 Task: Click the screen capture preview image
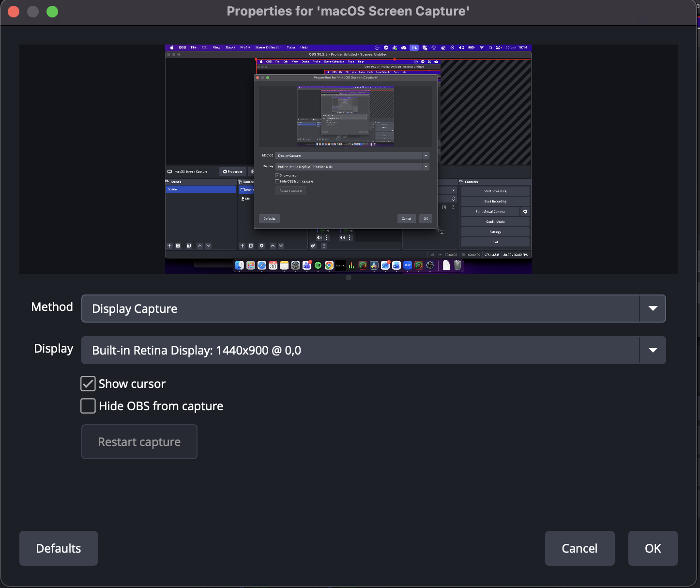(x=349, y=159)
